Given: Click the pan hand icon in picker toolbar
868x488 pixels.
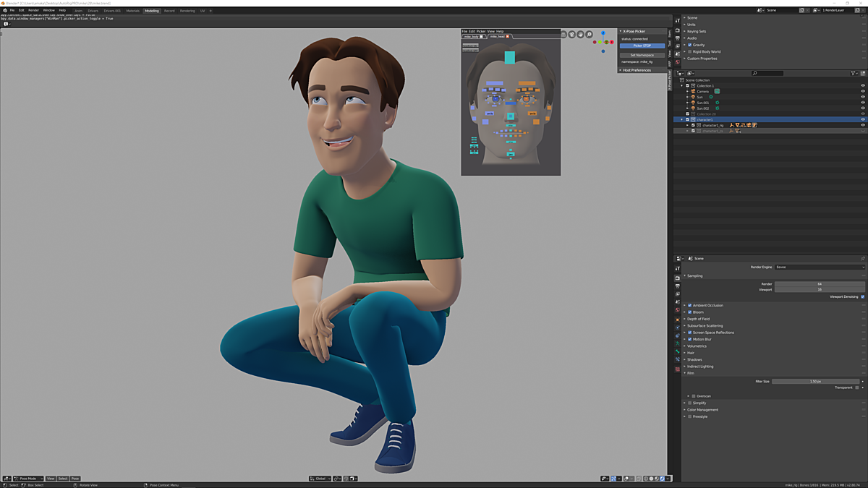Looking at the screenshot, I should [579, 35].
